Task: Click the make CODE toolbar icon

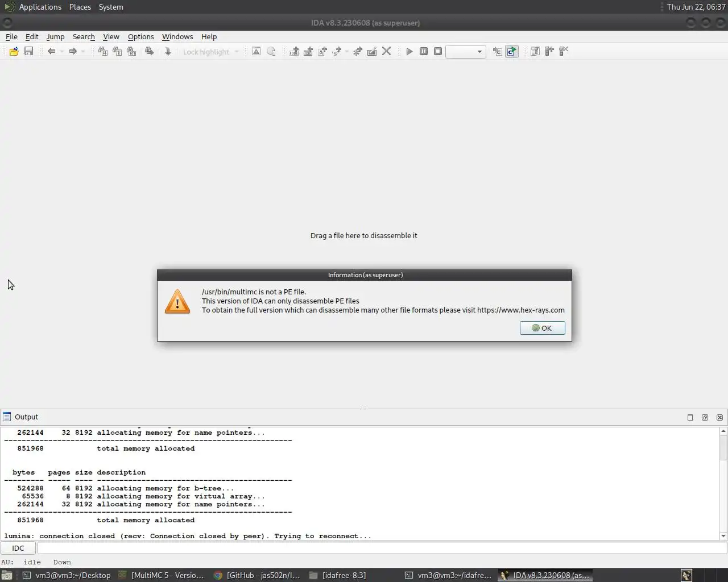Action: (294, 51)
